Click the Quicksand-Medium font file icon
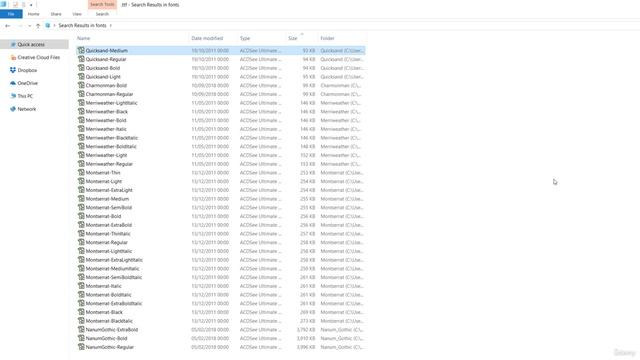The image size is (640, 360). [x=81, y=50]
